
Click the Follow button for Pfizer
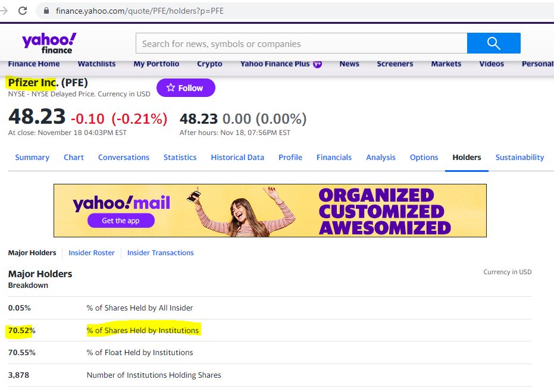pyautogui.click(x=186, y=87)
